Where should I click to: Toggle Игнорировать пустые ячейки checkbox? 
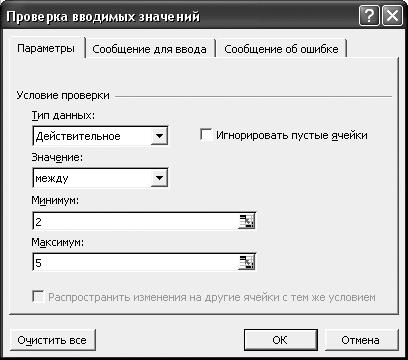click(206, 135)
